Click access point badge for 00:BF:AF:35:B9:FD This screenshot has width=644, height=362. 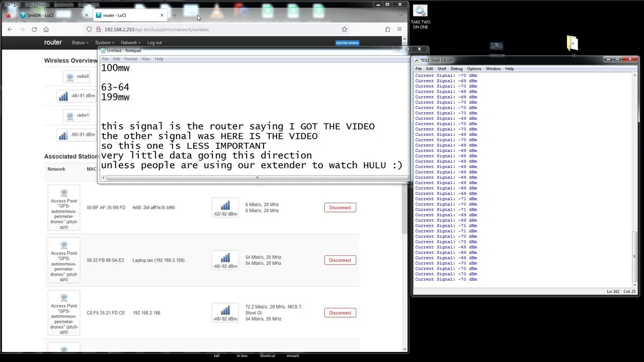point(64,208)
